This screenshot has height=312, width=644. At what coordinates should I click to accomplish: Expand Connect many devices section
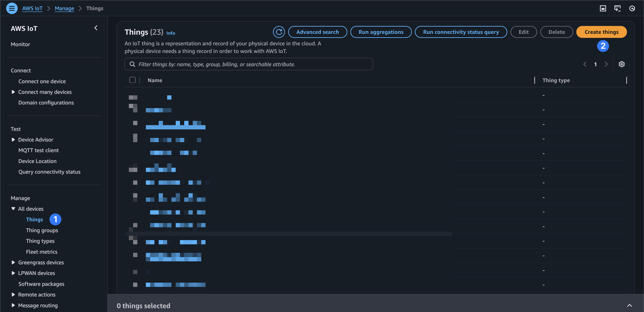[x=13, y=92]
